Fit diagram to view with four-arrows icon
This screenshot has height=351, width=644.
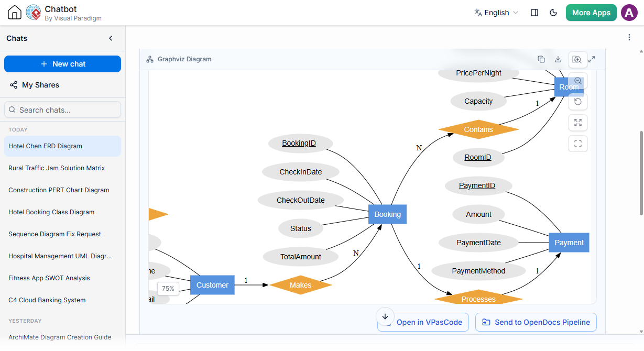pyautogui.click(x=578, y=123)
